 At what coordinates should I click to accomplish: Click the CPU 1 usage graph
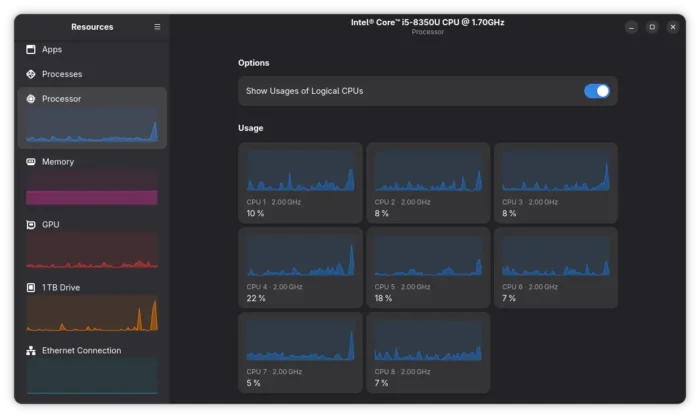coord(300,171)
